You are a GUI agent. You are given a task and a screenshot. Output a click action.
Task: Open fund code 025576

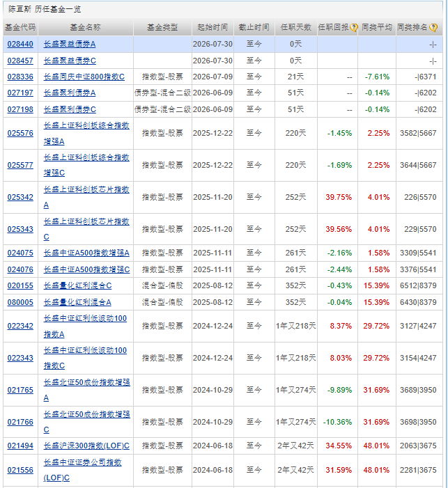[x=20, y=133]
